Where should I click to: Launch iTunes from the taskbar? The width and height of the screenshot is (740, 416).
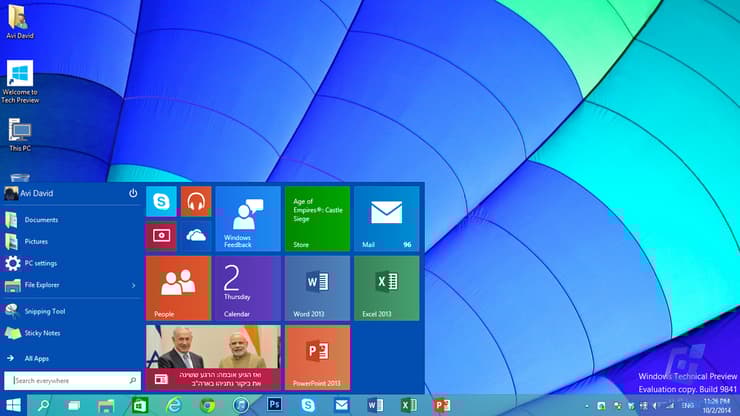click(241, 405)
